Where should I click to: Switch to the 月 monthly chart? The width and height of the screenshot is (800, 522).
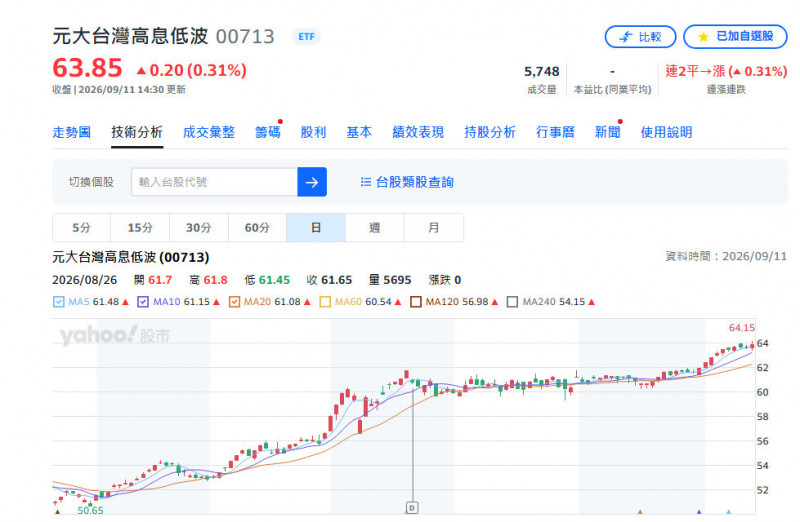[x=434, y=228]
